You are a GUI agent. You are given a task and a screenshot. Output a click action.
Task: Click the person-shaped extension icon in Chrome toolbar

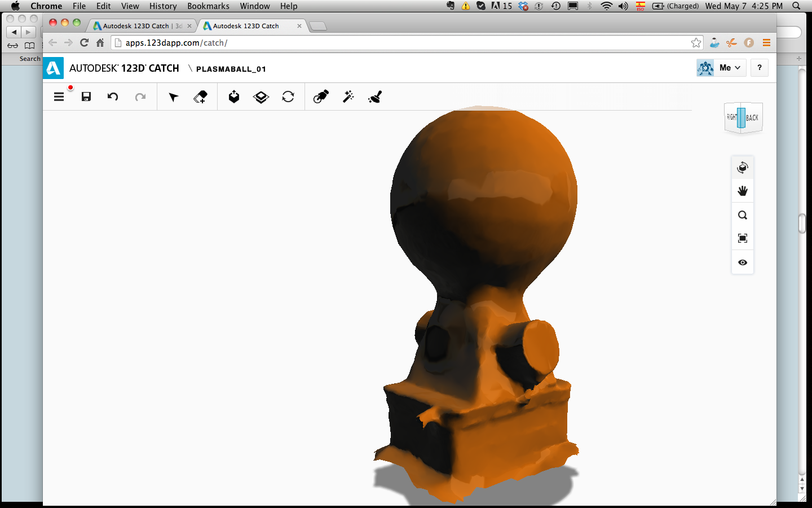pos(714,43)
